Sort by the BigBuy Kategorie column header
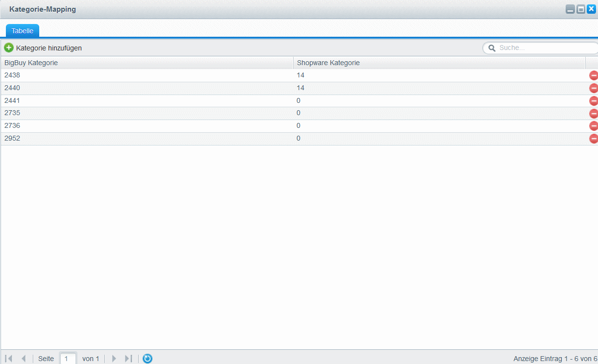This screenshot has height=364, width=598. (147, 63)
